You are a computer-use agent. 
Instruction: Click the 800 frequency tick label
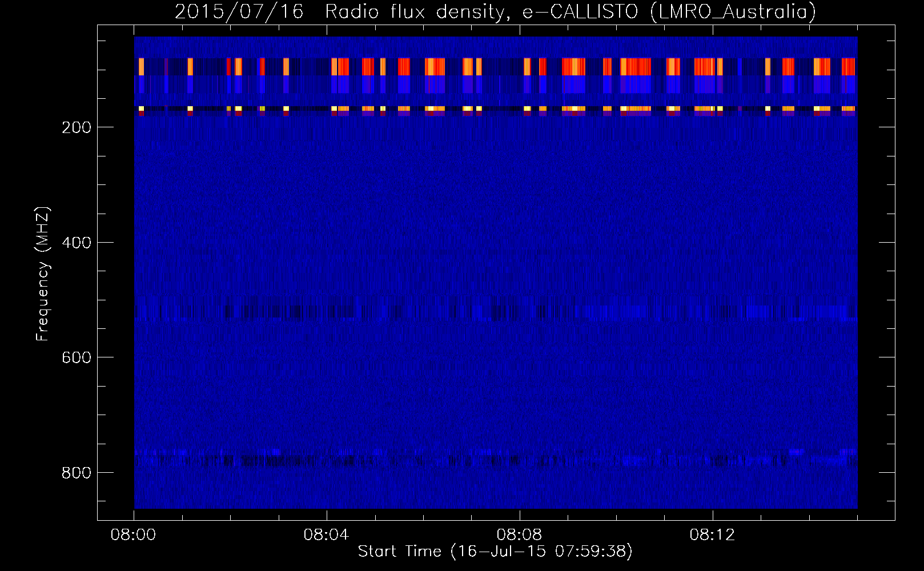point(77,473)
